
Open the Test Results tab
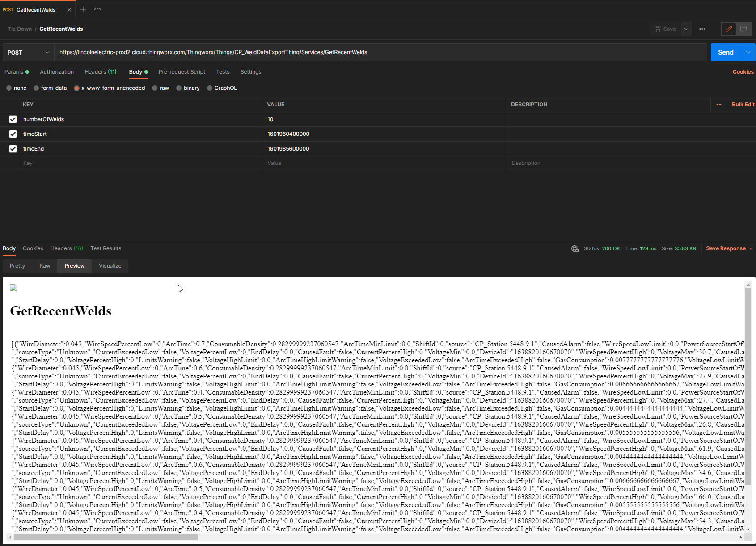106,248
